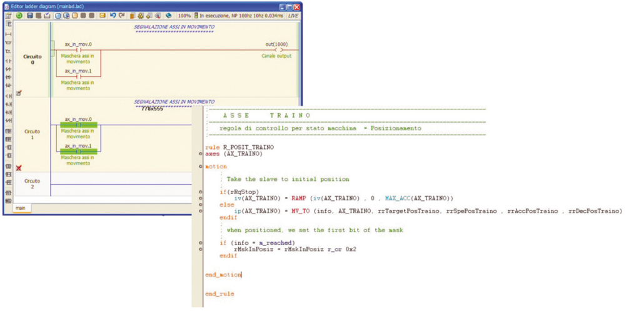The height and width of the screenshot is (318, 644).
Task: Click the bottommost icon of left sidebar
Action: click(x=8, y=201)
